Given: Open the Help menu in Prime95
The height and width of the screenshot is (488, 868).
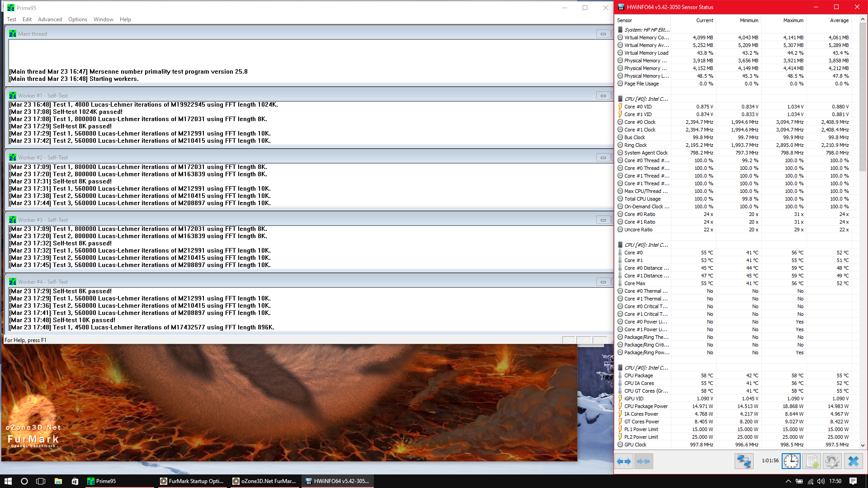Looking at the screenshot, I should coord(125,19).
